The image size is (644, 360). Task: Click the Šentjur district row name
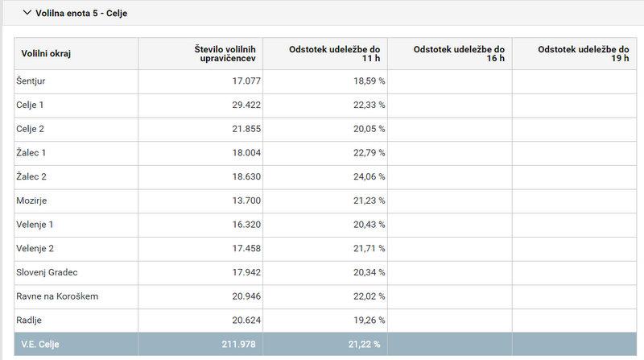coord(31,81)
